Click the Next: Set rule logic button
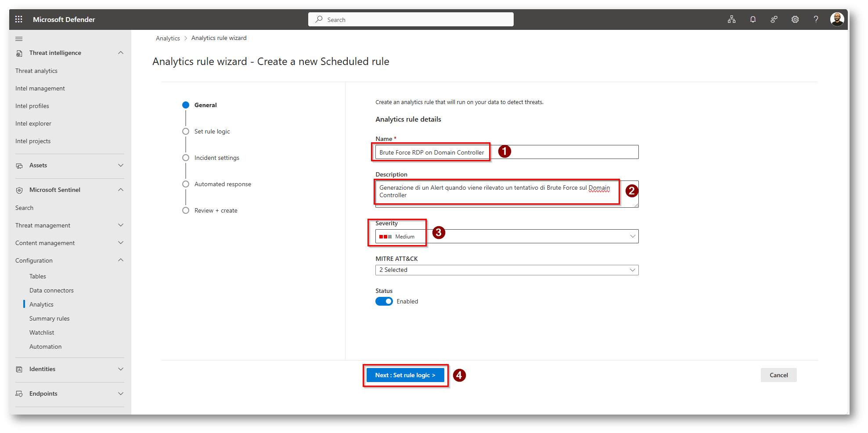This screenshot has width=868, height=433. [x=405, y=375]
